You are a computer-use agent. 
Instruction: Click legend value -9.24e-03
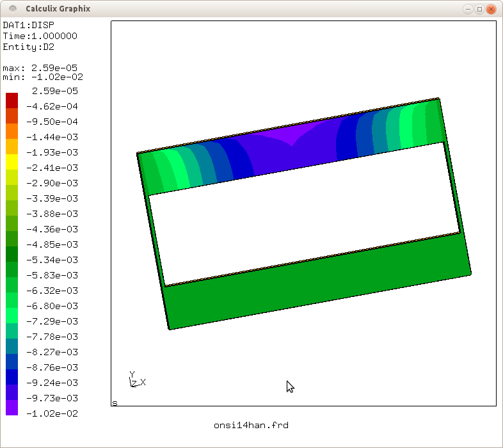coord(52,383)
